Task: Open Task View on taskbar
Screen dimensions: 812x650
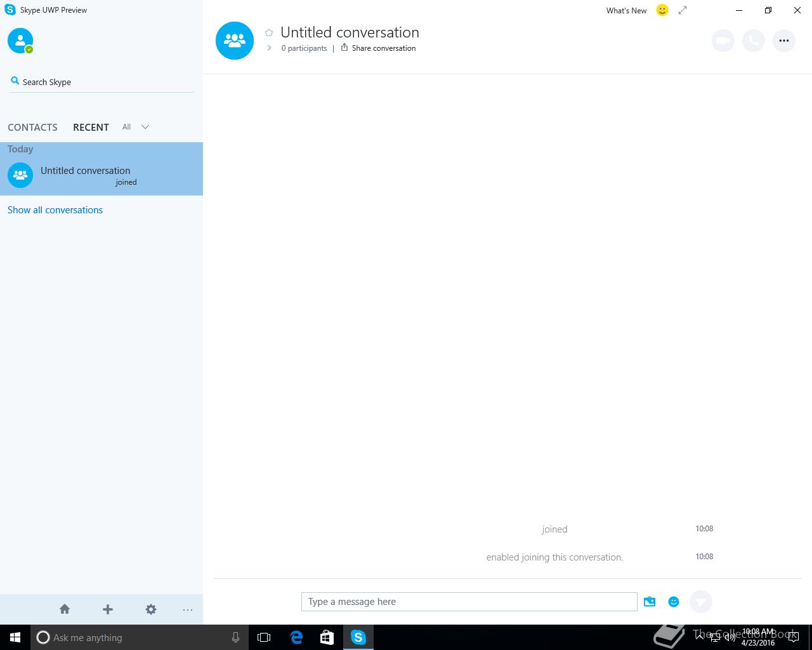Action: [264, 637]
